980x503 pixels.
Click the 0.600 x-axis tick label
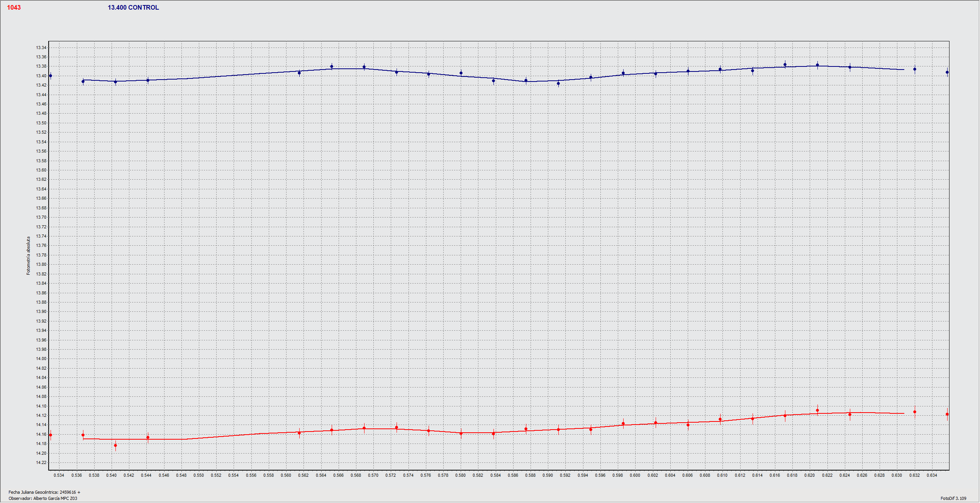[x=635, y=476]
